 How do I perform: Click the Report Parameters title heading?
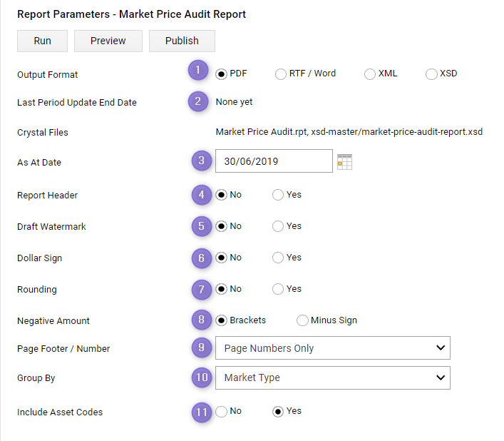[131, 14]
